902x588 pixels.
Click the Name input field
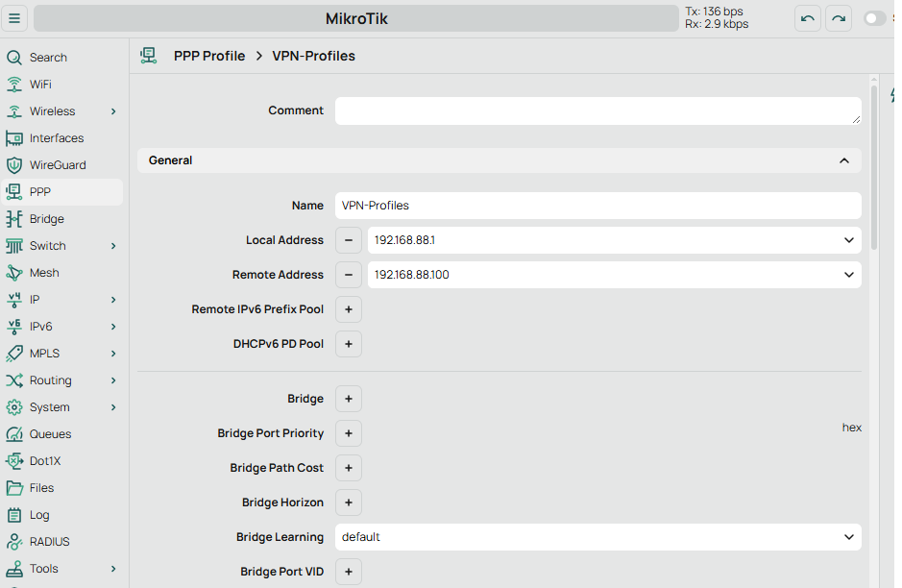pyautogui.click(x=597, y=206)
